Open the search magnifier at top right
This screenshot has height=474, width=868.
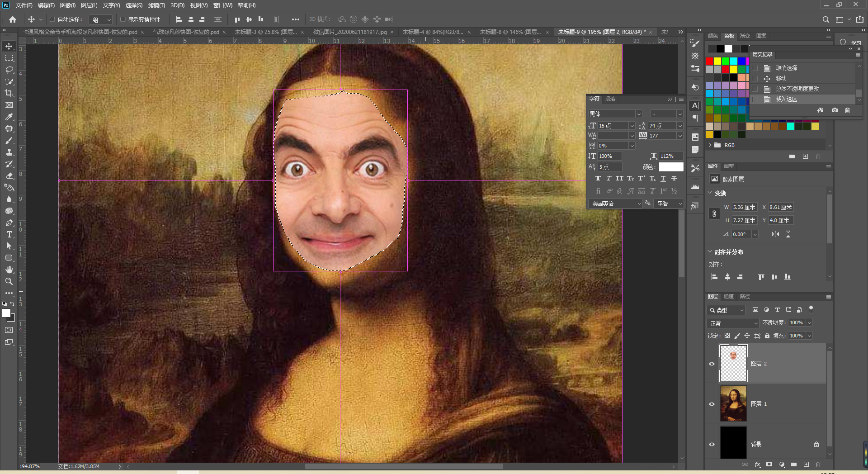[x=826, y=19]
